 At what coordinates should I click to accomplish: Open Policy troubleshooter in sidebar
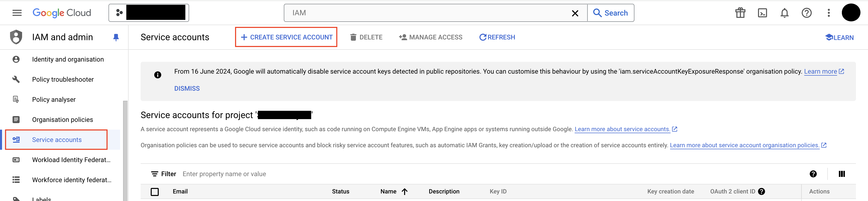63,79
